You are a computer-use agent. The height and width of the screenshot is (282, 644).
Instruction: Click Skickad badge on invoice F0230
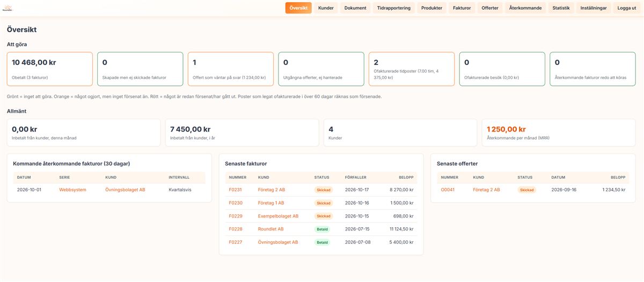point(324,203)
